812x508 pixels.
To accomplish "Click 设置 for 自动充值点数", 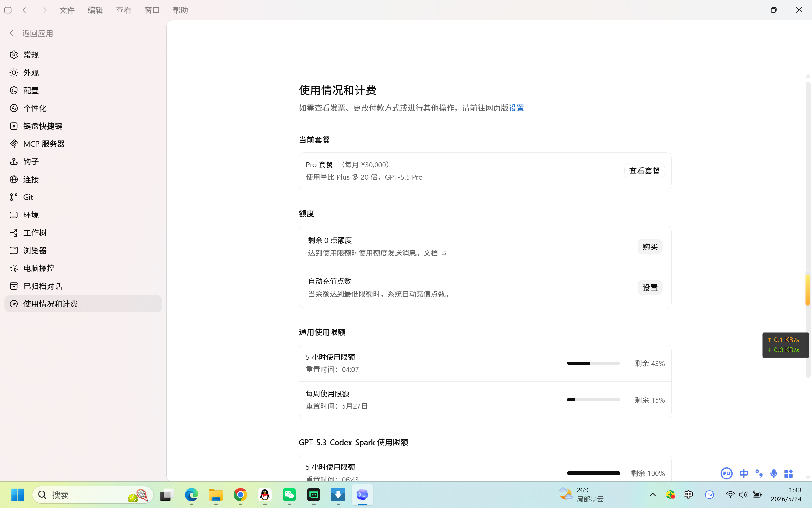I will 650,288.
